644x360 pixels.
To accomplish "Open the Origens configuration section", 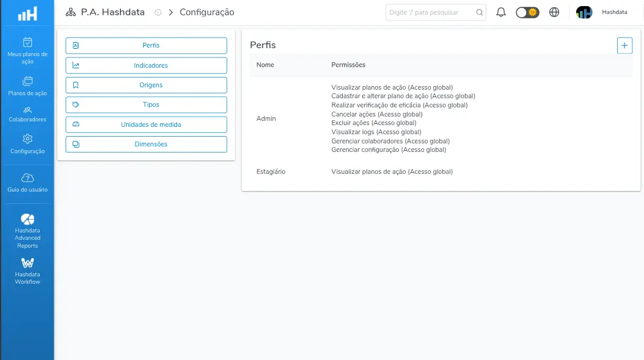I will pyautogui.click(x=146, y=85).
